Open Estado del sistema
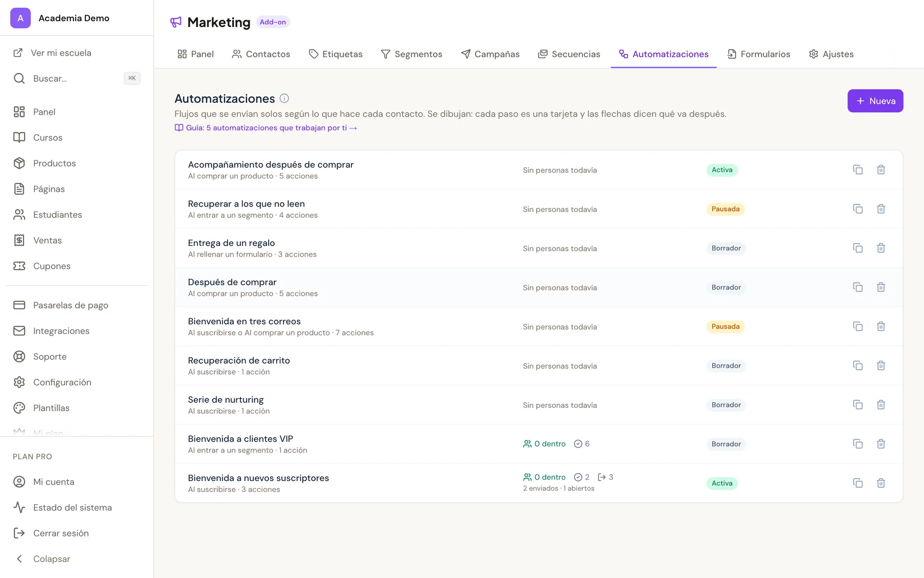This screenshot has width=924, height=578. pyautogui.click(x=77, y=507)
